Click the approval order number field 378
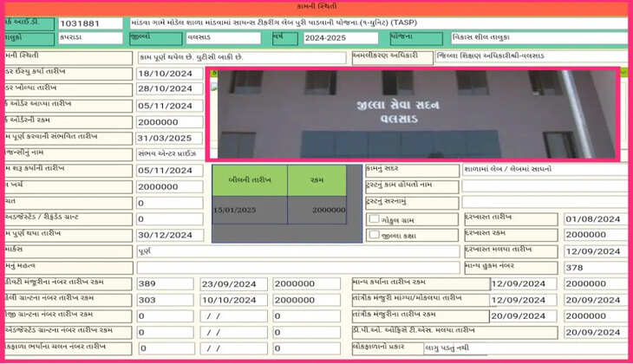Viewport: 633px width, 364px height. click(597, 268)
